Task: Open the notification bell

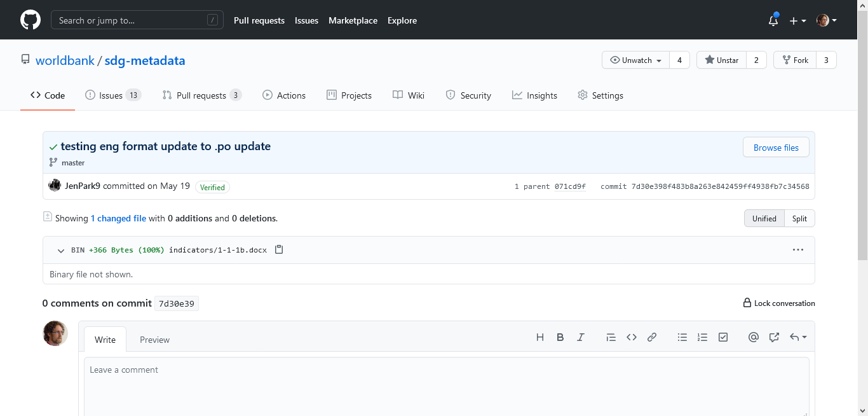Action: (773, 20)
